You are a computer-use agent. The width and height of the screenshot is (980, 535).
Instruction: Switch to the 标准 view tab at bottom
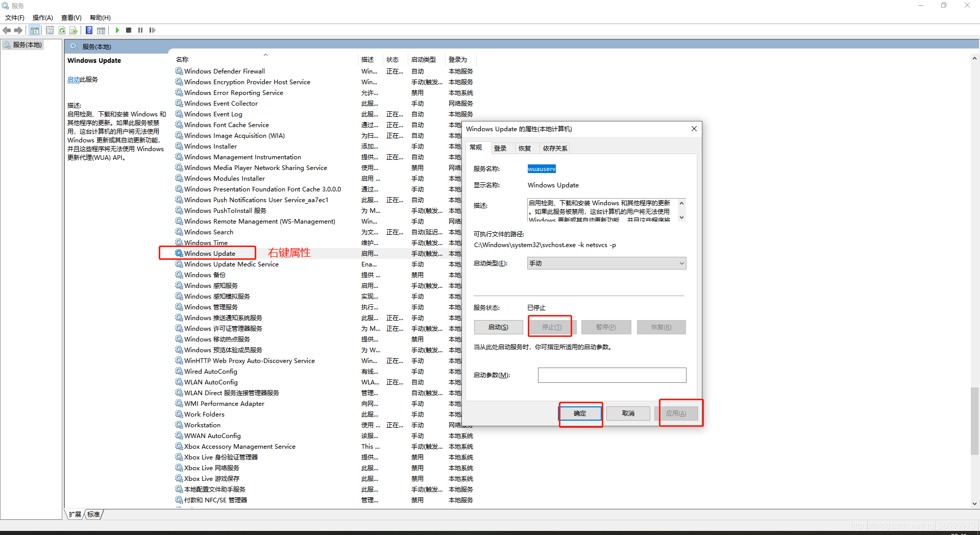click(94, 514)
